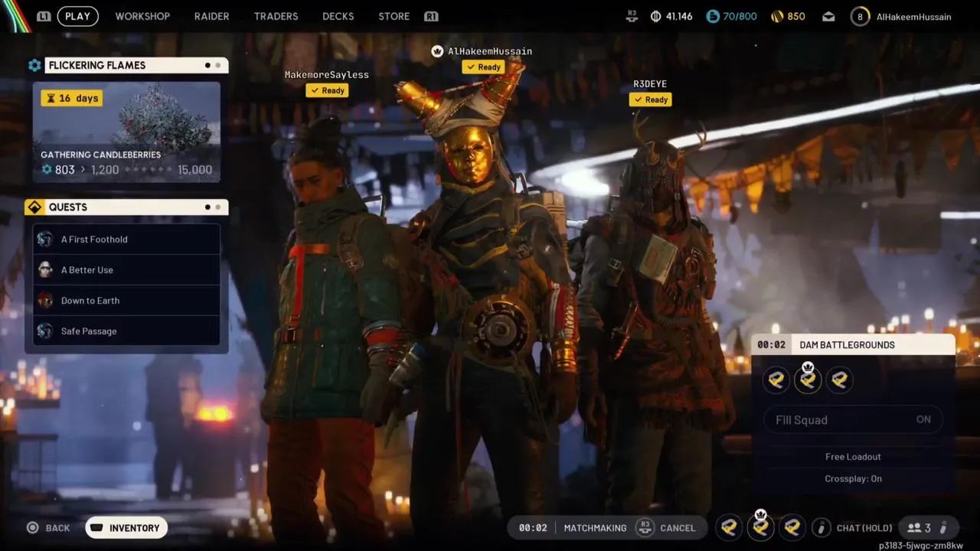Click first squad member icon in Dam Battlegrounds panel
This screenshot has width=980, height=551.
776,380
